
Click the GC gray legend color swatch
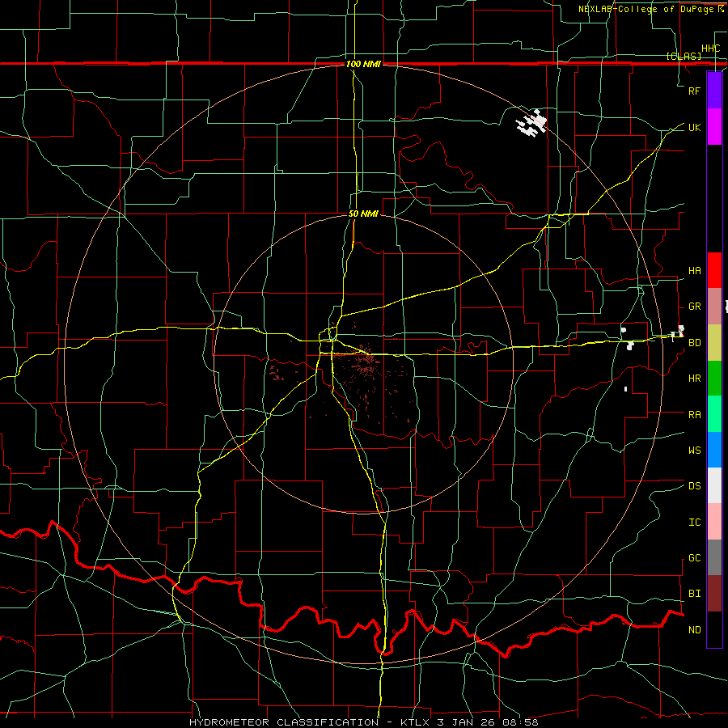714,557
